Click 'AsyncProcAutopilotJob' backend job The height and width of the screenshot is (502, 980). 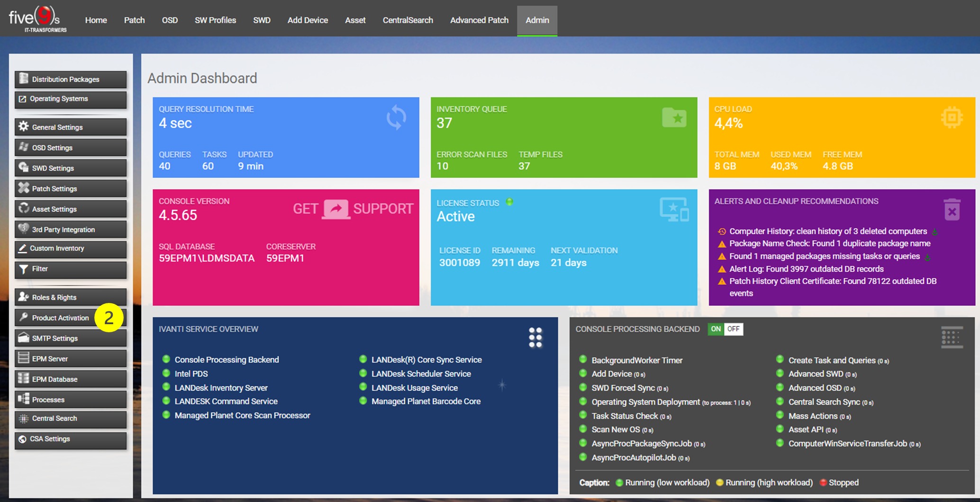tap(640, 457)
